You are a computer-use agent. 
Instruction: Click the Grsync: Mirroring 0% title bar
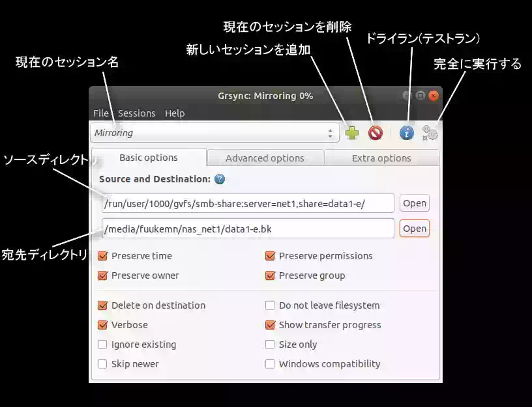tap(265, 96)
